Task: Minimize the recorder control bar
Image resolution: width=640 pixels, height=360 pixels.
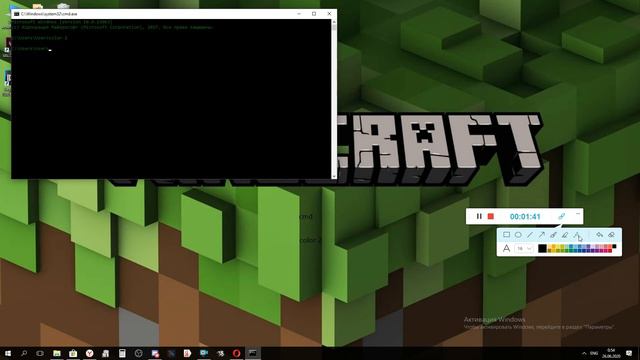Action: [578, 214]
